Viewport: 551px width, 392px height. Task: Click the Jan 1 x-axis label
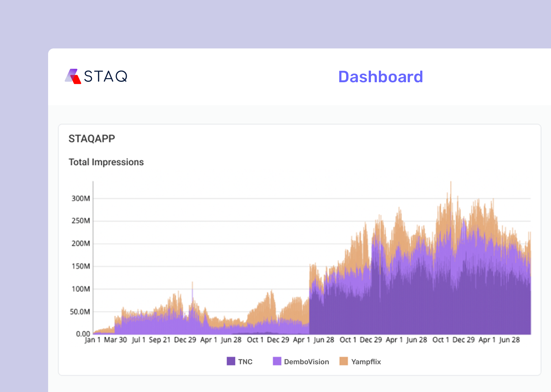pos(93,339)
